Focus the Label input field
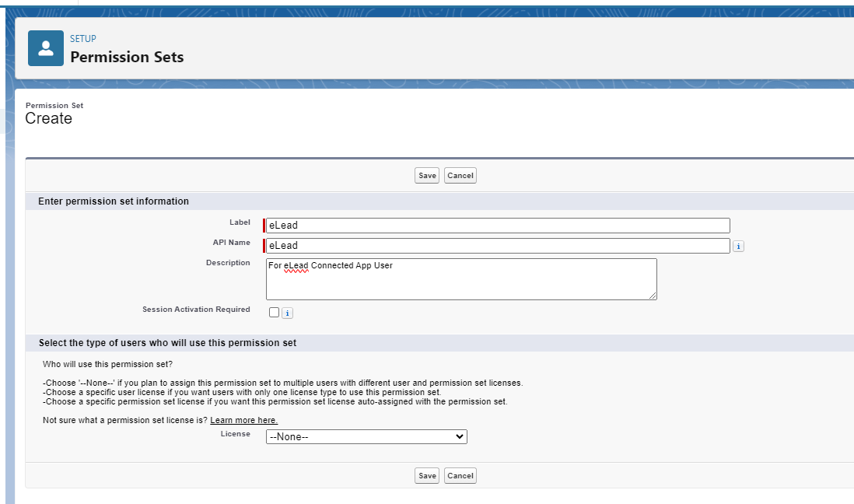 point(498,225)
